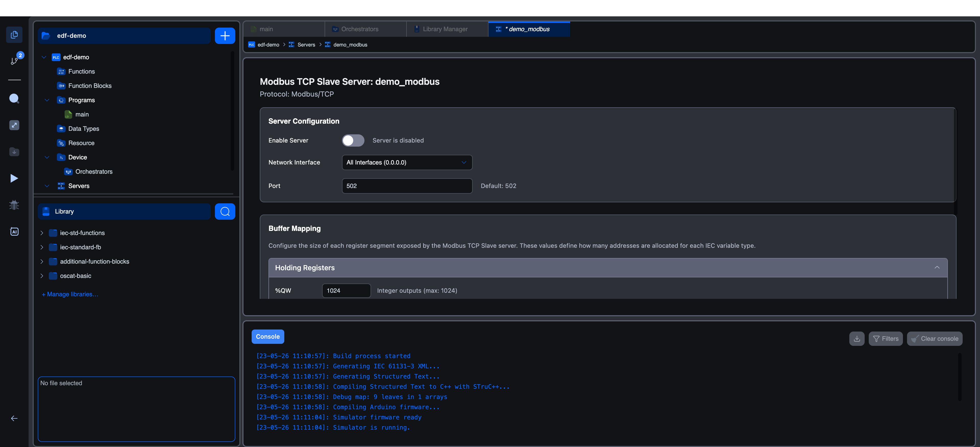Collapse the Device tree node
Screen dimensions: 980x447
click(x=47, y=157)
